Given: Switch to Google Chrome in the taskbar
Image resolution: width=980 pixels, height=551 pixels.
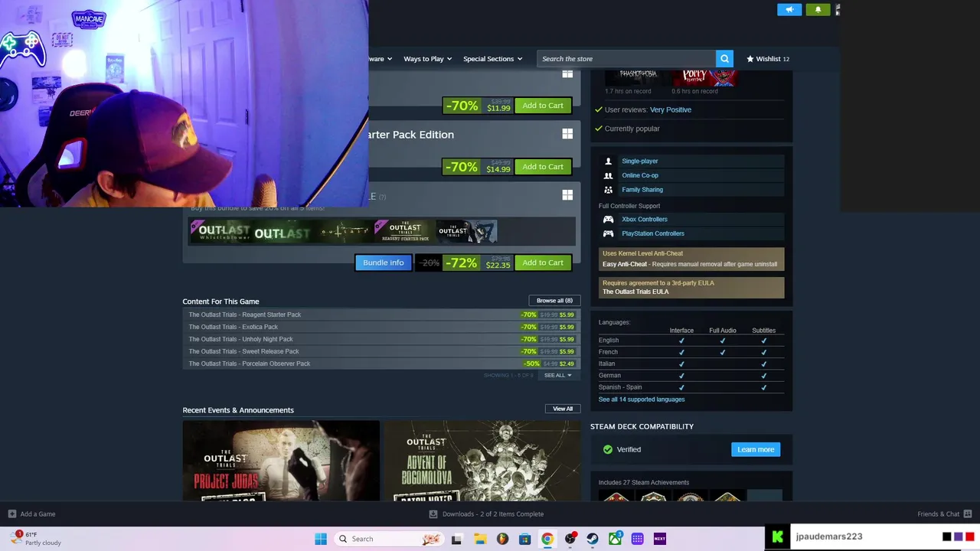Looking at the screenshot, I should [547, 539].
